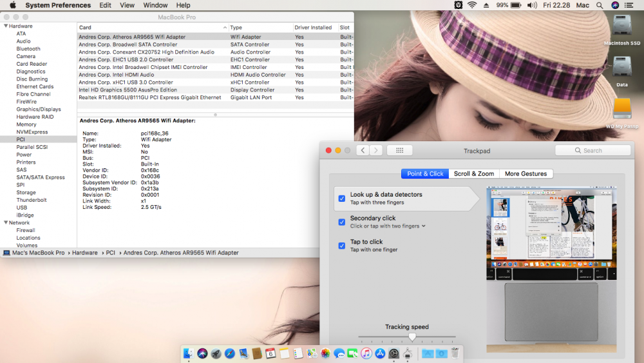Adjust the Tracking speed slider
The width and height of the screenshot is (644, 363).
(x=412, y=337)
